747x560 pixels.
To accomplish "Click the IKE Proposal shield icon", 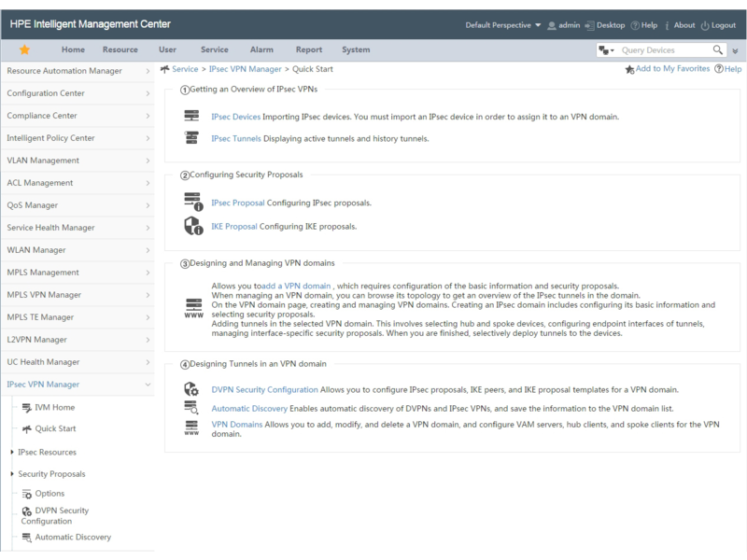I will coord(193,226).
